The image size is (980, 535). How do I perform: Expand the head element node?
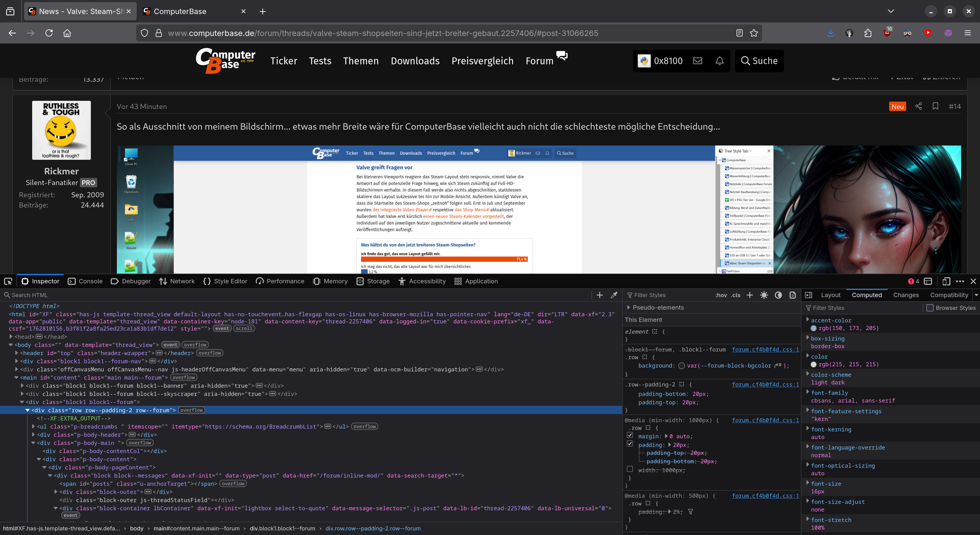(x=11, y=336)
